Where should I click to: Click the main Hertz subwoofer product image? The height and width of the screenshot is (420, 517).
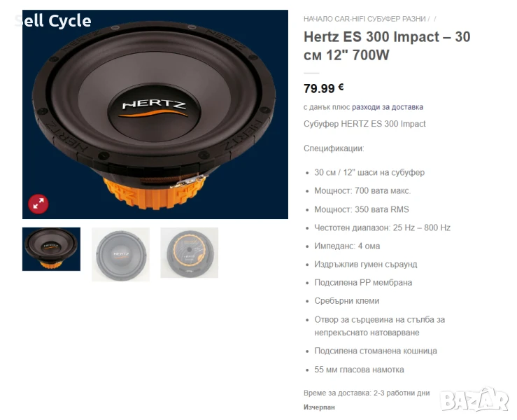point(155,114)
